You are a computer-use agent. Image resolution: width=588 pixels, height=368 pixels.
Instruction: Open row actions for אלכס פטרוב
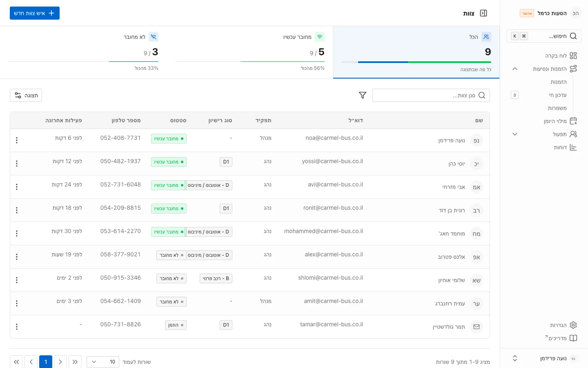17,257
